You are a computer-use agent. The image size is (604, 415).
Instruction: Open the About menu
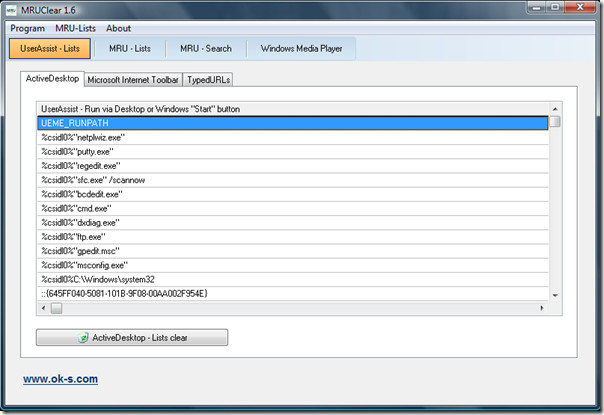click(x=119, y=29)
